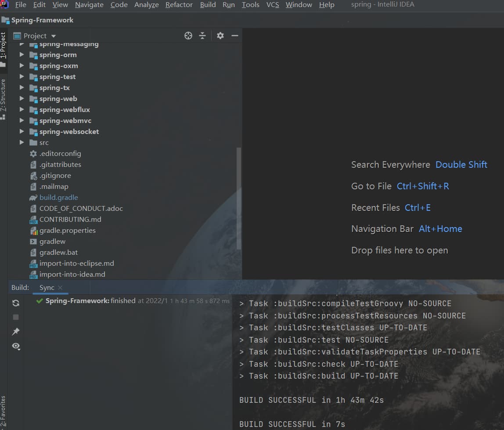Open the Project view dropdown arrow
Image resolution: width=504 pixels, height=430 pixels.
pos(54,36)
